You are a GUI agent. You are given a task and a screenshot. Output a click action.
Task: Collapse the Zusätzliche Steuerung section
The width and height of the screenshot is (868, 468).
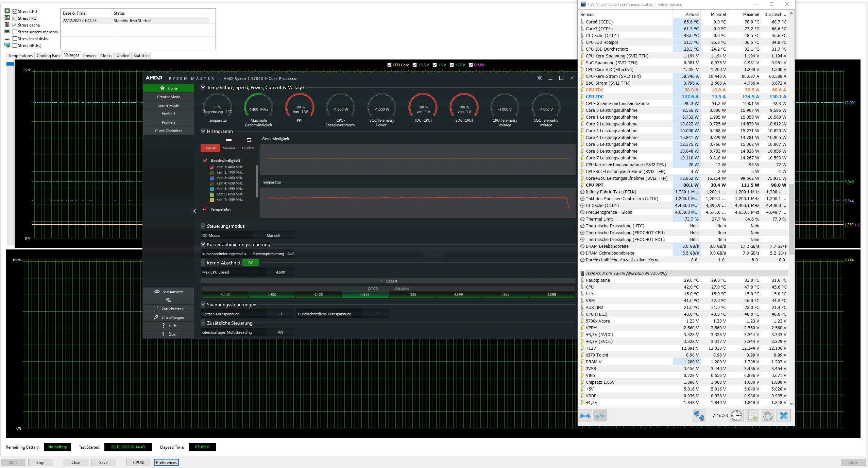point(203,323)
